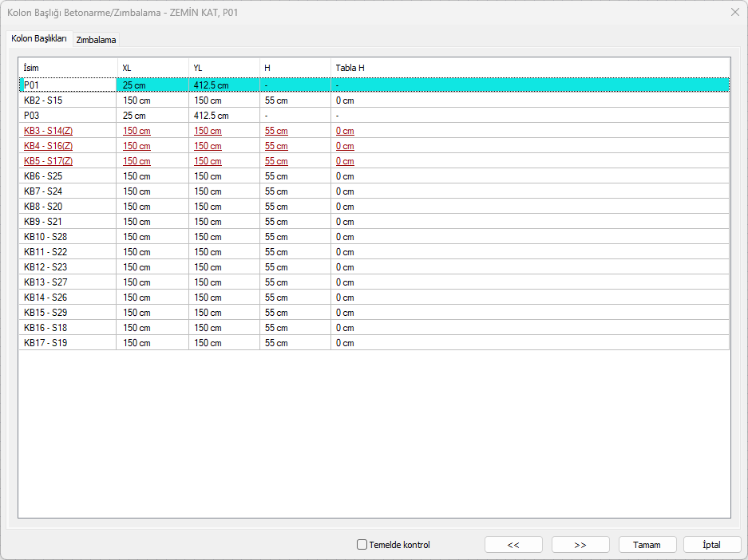Select the Kolon Başlıkları tab

point(39,39)
